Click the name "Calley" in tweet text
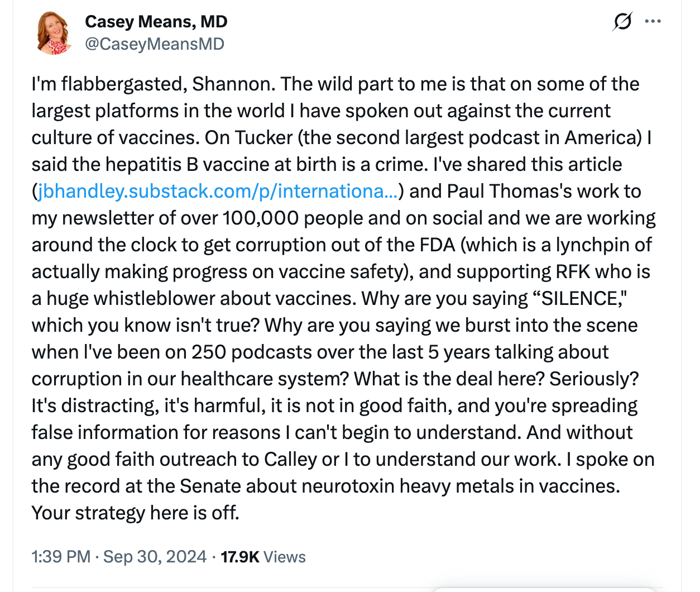Image resolution: width=700 pixels, height=592 pixels. tap(290, 459)
